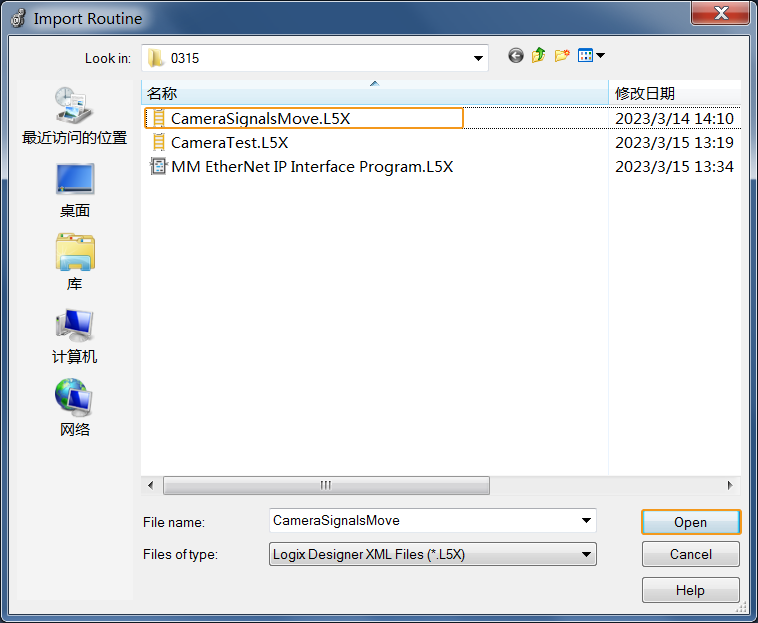The width and height of the screenshot is (758, 623).
Task: Click the Import Routine title bar icon
Action: pos(18,18)
